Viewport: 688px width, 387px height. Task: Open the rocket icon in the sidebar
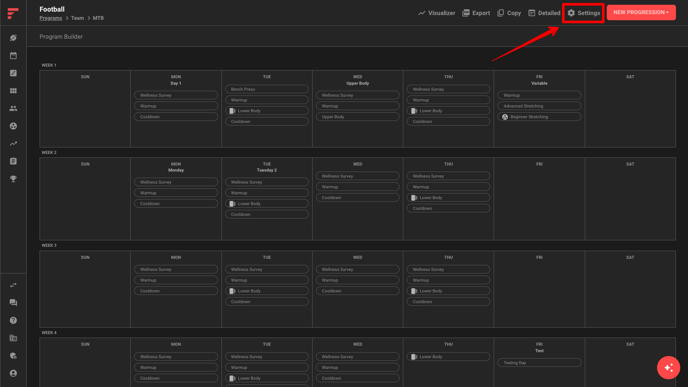click(13, 38)
